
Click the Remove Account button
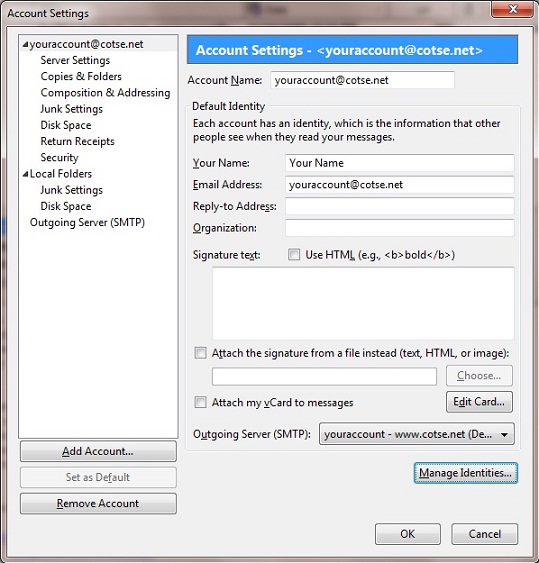coord(98,503)
